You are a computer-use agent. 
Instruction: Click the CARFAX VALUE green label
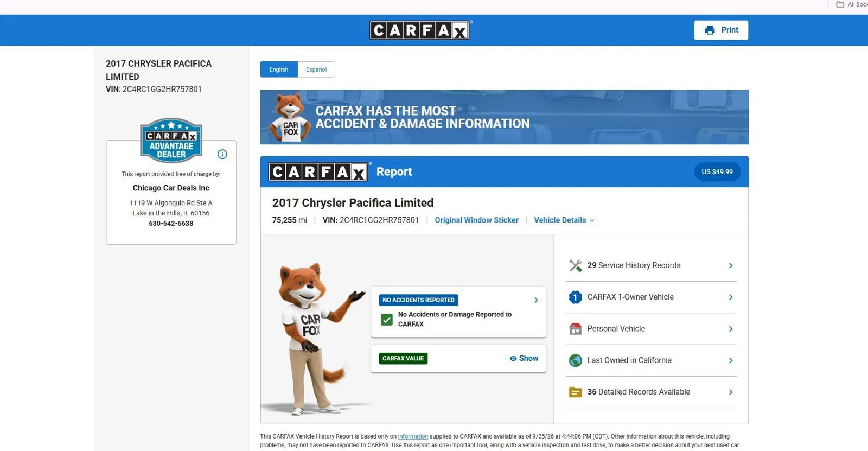coord(403,359)
